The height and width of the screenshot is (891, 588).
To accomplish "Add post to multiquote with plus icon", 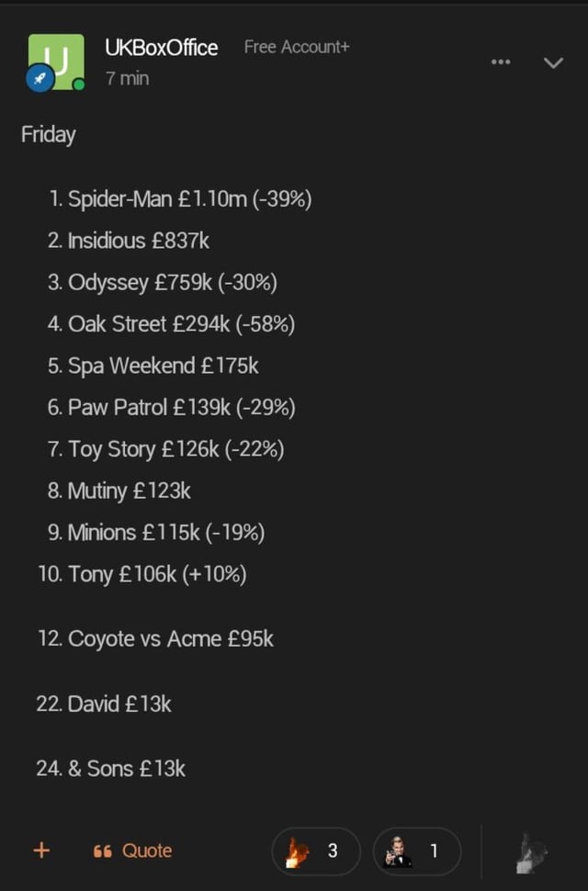I will coord(42,851).
